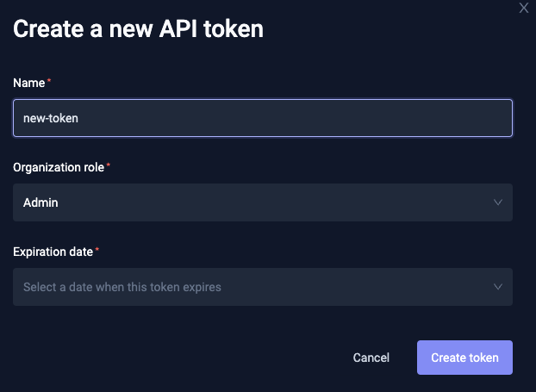Viewport: 536px width, 392px height.
Task: Click the "new-token" text in Name field
Action: coord(51,118)
